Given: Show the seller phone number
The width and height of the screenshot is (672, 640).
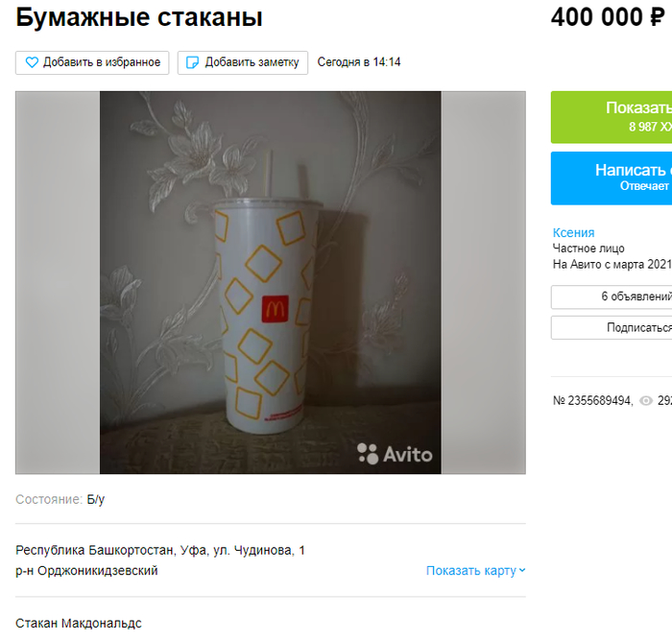Looking at the screenshot, I should point(612,117).
